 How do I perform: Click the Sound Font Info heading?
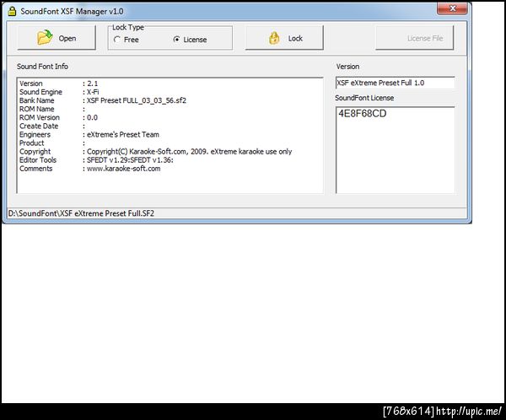coord(42,67)
